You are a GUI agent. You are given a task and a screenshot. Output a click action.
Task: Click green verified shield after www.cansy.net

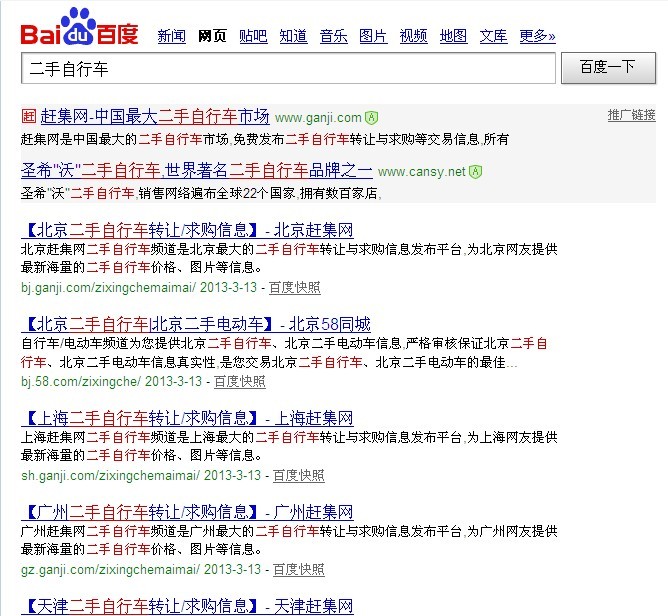click(x=476, y=172)
